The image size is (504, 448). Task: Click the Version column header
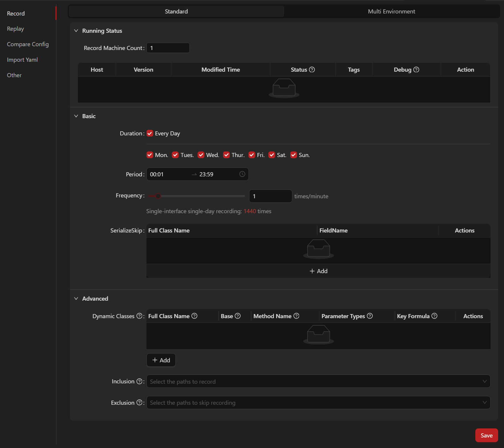144,70
